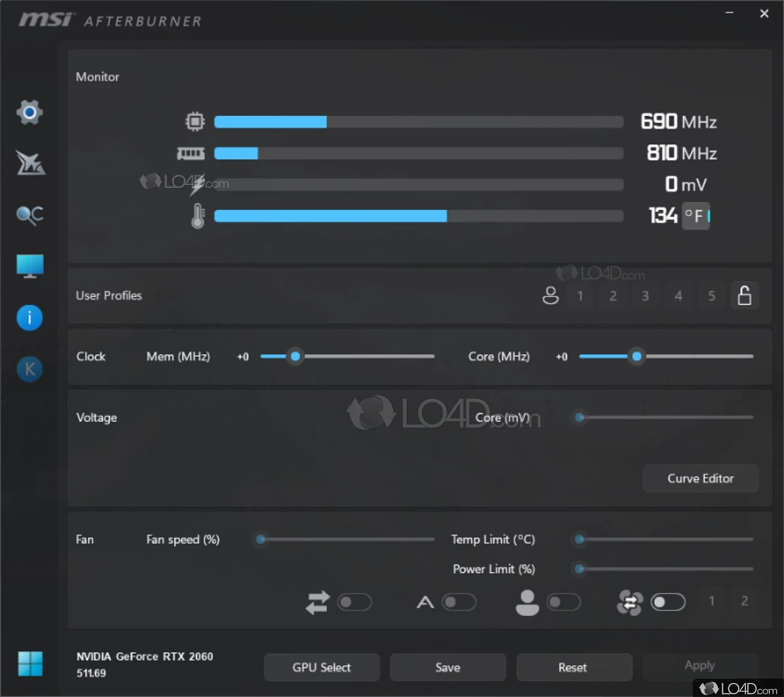Minimize the Afterburner window
This screenshot has width=784, height=697.
click(729, 13)
